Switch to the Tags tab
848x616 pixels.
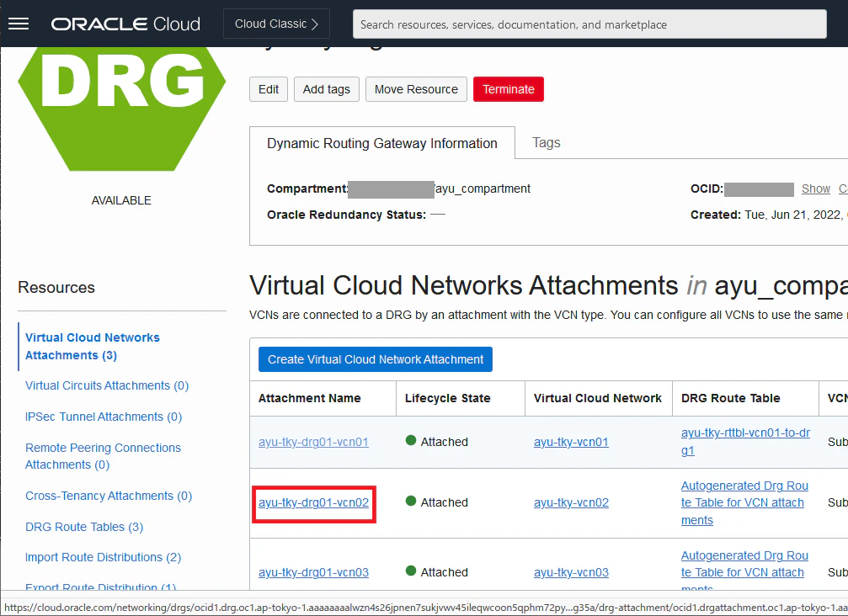[x=547, y=143]
